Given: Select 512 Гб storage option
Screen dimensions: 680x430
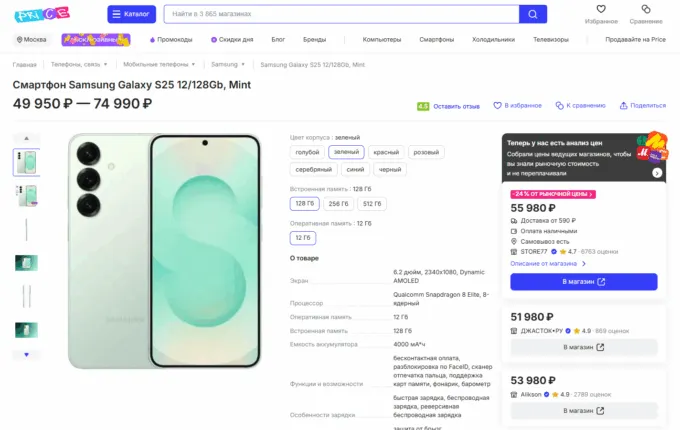Looking at the screenshot, I should pos(372,204).
